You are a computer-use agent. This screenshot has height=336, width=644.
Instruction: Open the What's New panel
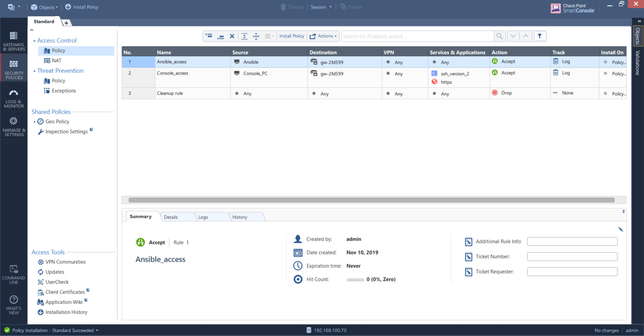(x=13, y=304)
